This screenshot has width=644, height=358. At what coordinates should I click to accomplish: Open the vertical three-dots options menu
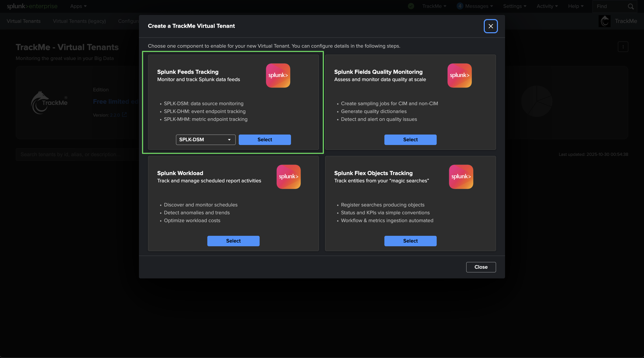point(623,47)
